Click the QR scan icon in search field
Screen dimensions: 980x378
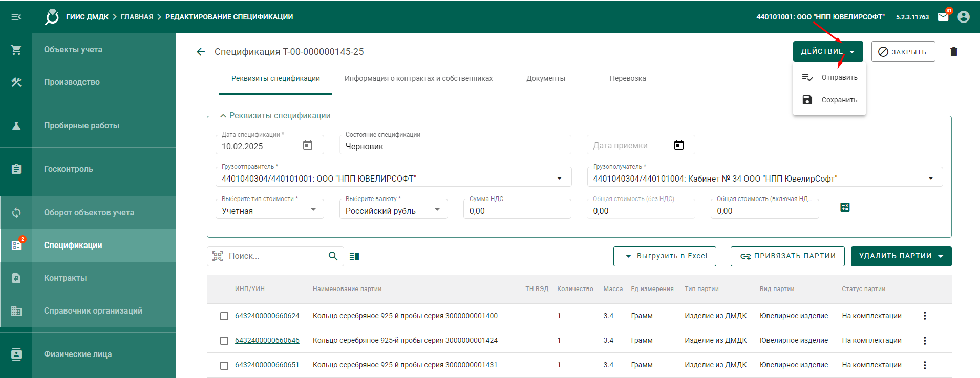(218, 256)
